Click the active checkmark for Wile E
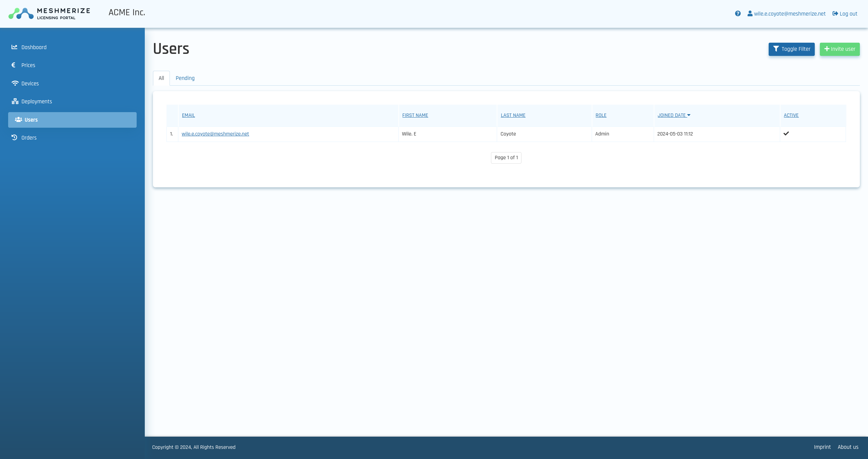This screenshot has height=459, width=868. point(786,133)
